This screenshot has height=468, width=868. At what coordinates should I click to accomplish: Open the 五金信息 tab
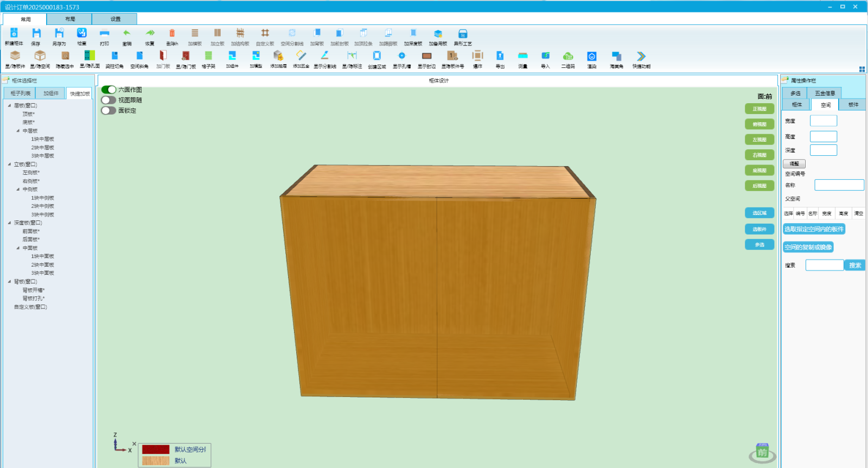(x=825, y=93)
